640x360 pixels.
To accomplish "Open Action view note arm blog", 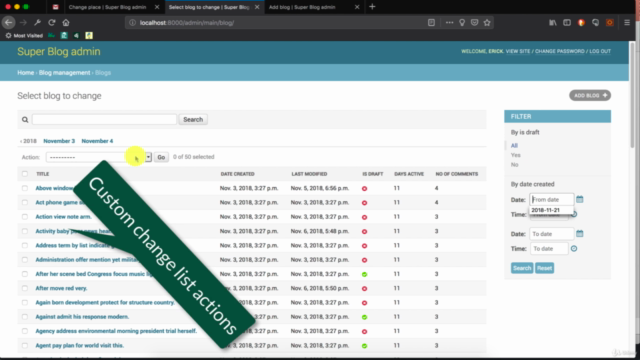I will 63,217.
